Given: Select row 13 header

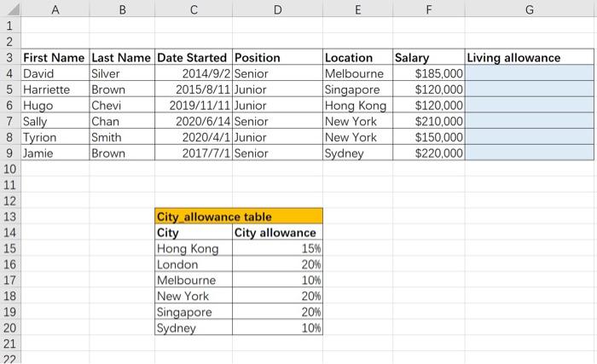Looking at the screenshot, I should [x=10, y=217].
